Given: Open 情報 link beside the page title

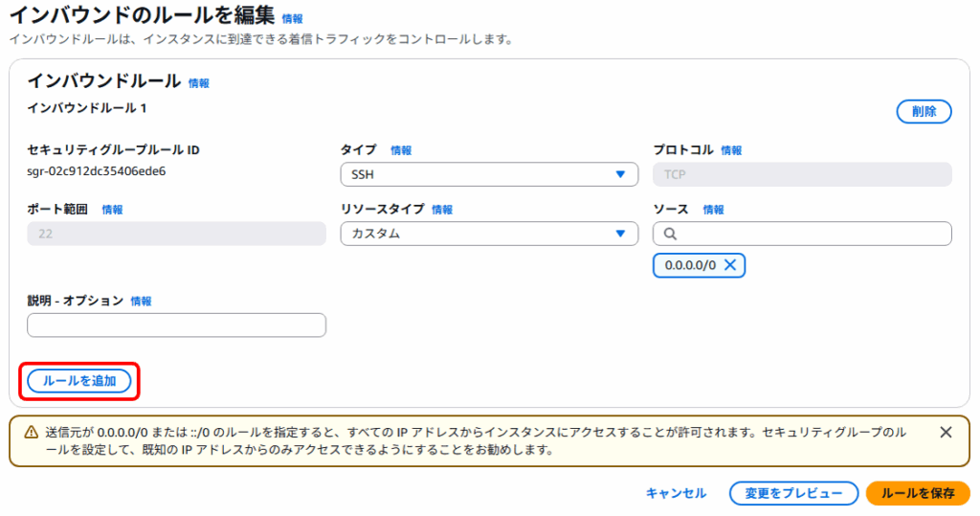Looking at the screenshot, I should pos(292,18).
